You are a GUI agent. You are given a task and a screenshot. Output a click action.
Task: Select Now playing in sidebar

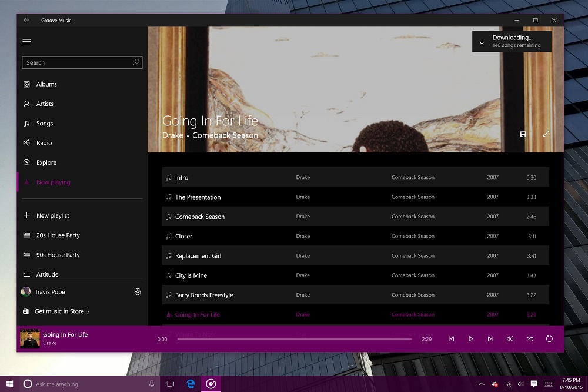coord(82,182)
